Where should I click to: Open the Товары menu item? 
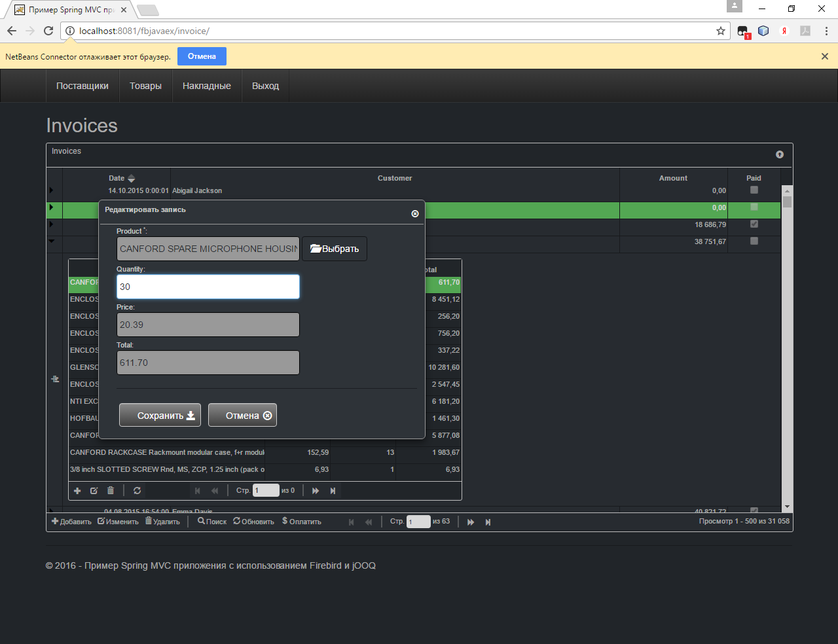[145, 86]
